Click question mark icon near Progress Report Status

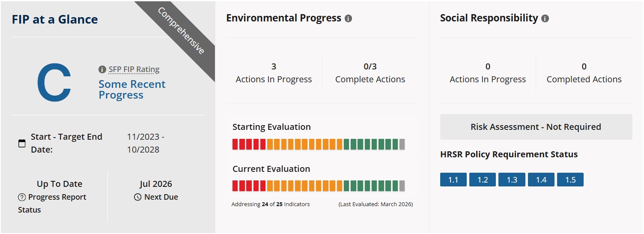(x=22, y=197)
